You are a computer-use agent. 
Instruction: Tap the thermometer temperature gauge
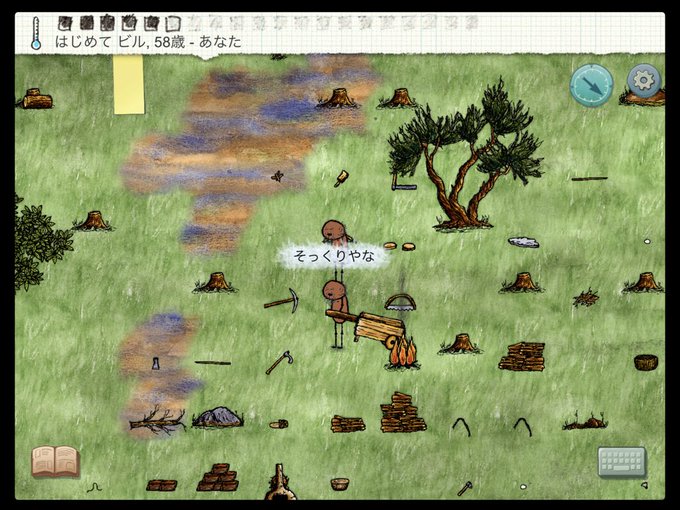click(x=36, y=33)
